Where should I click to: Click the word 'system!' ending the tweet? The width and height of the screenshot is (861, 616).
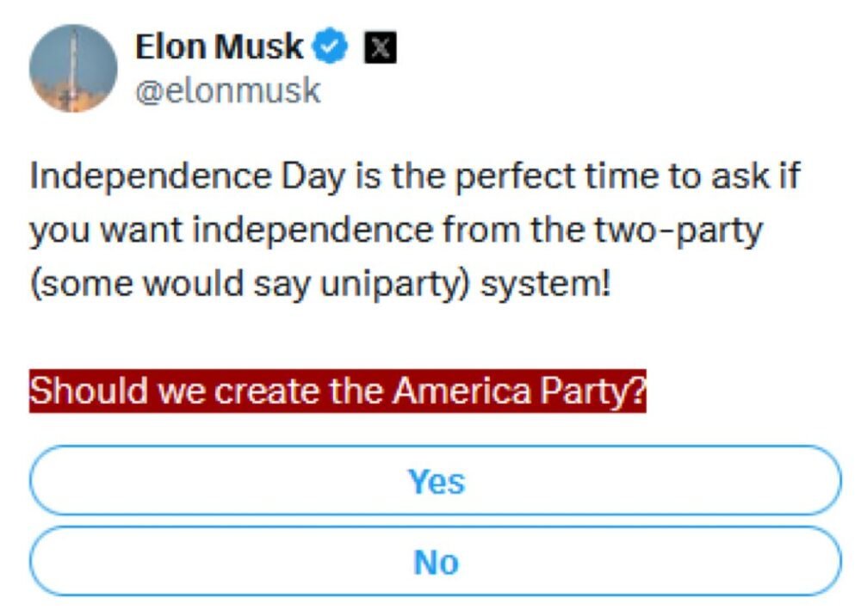[545, 284]
